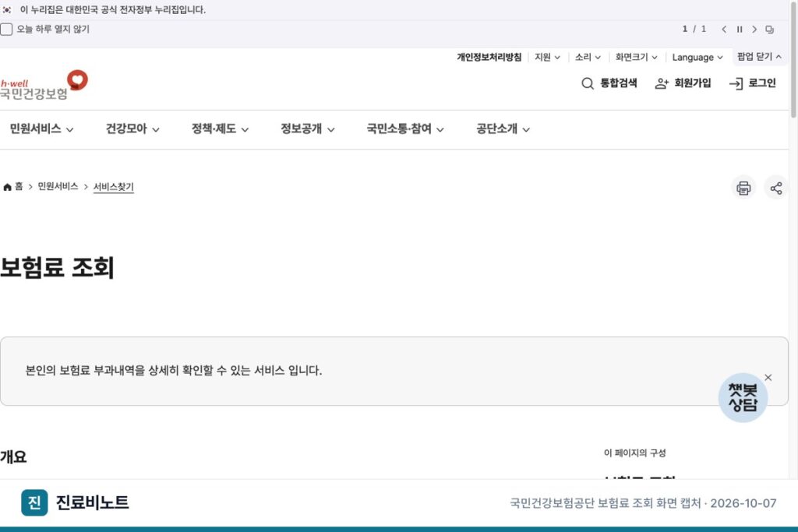Go to previous banner slide arrow
This screenshot has height=532, width=798.
724,30
